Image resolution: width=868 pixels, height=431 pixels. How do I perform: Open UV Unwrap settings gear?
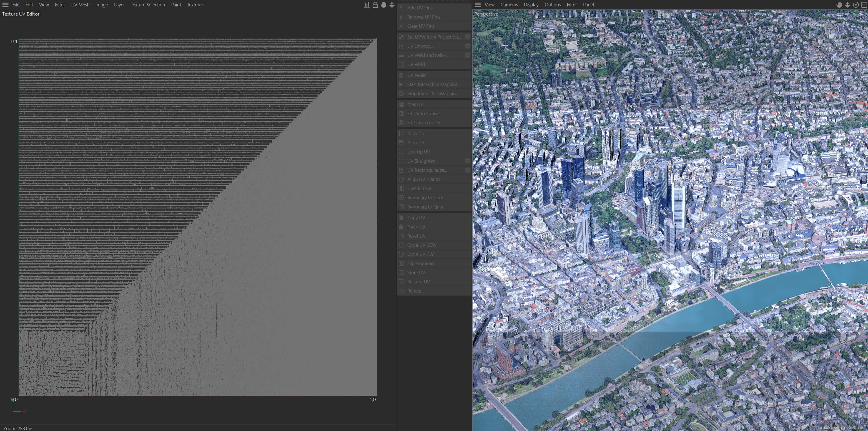pos(467,46)
